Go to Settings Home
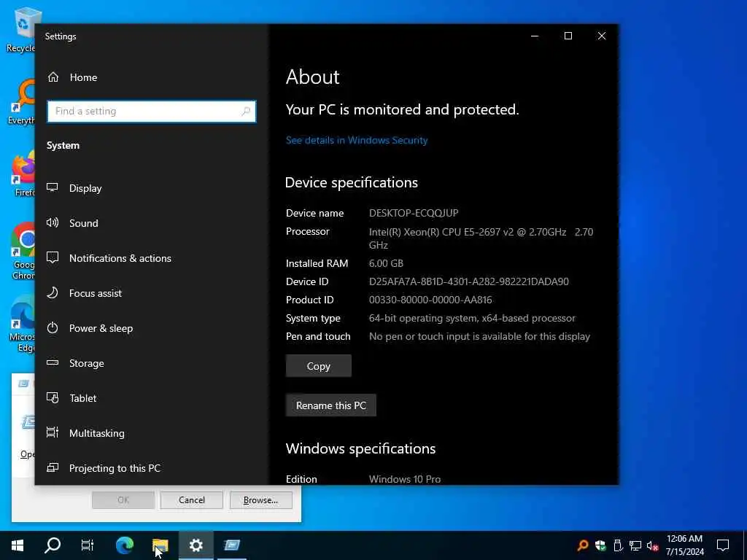 [x=72, y=77]
